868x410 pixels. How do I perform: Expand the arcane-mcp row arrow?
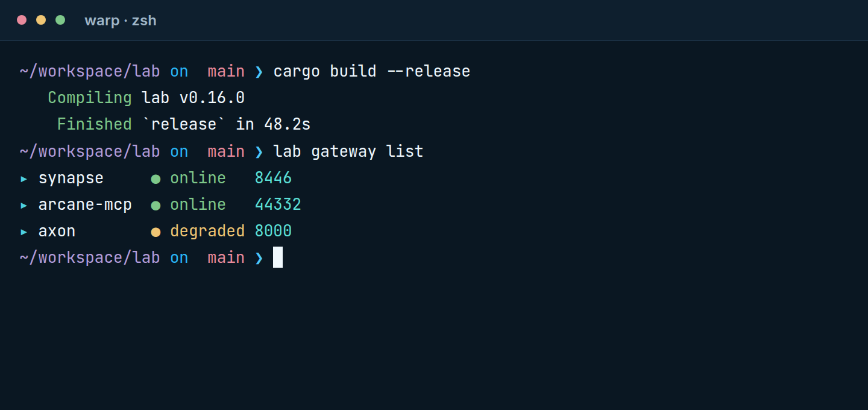click(x=24, y=206)
